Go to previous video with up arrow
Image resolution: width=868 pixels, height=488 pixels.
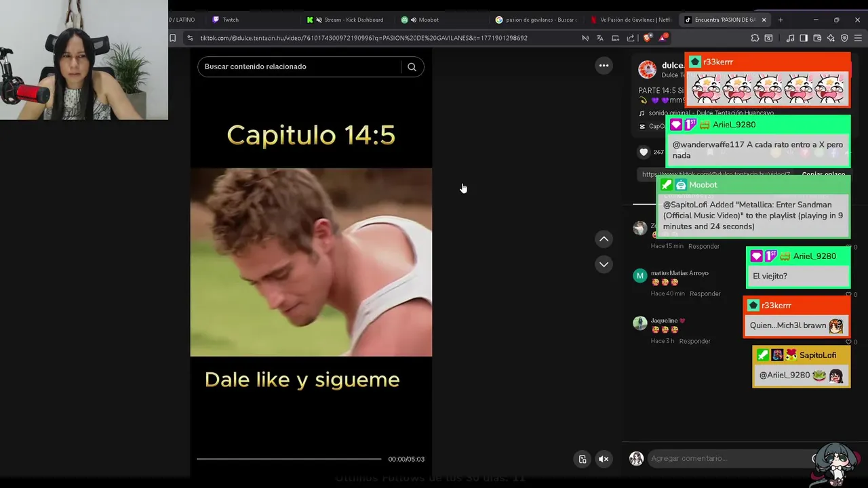click(604, 239)
